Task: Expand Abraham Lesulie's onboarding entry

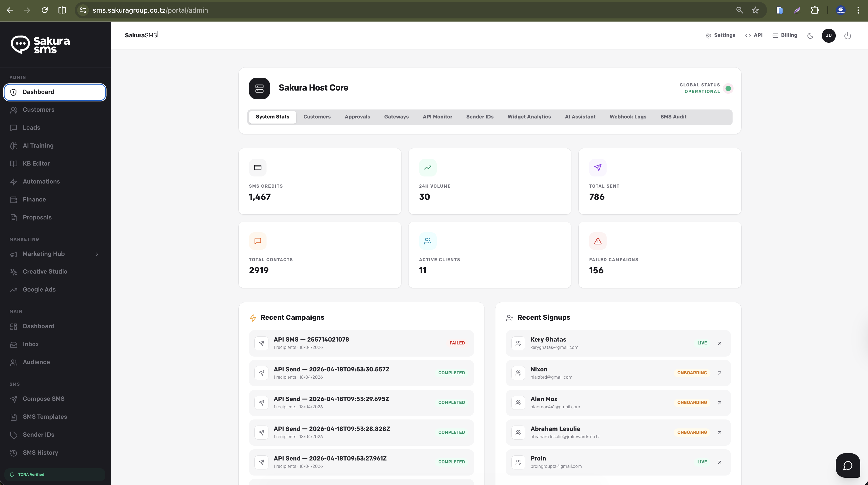Action: (719, 432)
